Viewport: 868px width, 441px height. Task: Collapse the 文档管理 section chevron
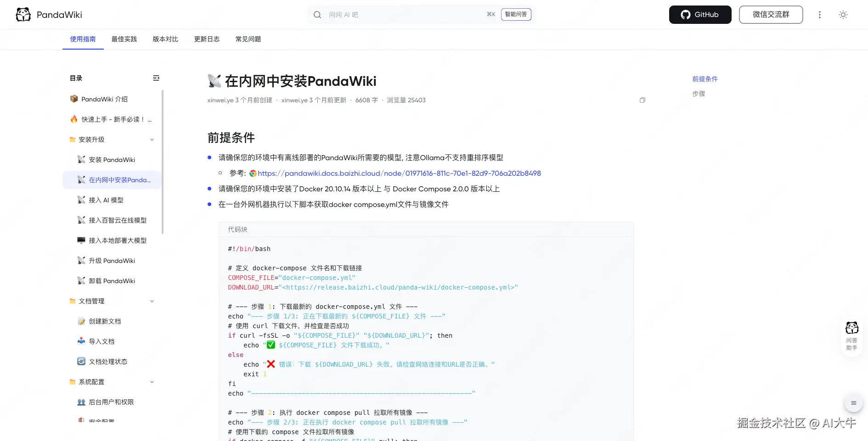point(152,301)
